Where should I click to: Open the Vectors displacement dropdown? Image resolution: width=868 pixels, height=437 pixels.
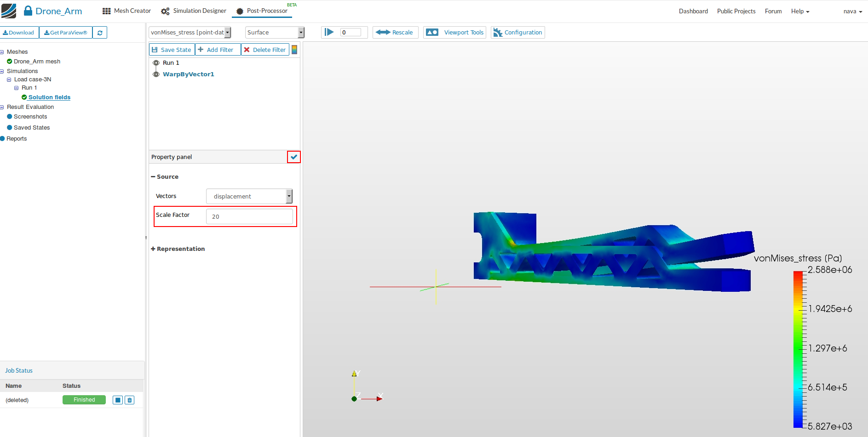point(249,196)
